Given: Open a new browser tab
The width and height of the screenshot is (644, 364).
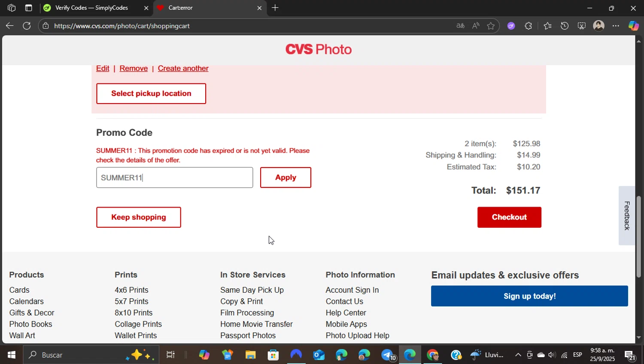Looking at the screenshot, I should coord(275,8).
